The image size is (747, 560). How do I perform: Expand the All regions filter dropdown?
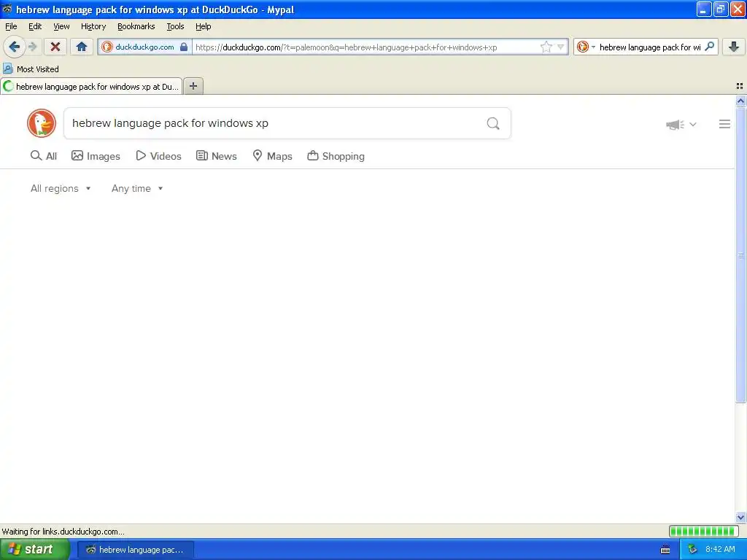[61, 189]
